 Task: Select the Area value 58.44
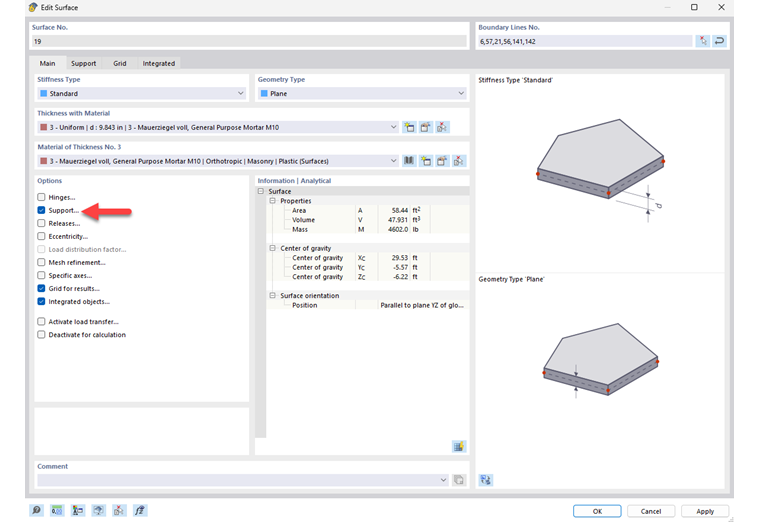[x=400, y=210]
